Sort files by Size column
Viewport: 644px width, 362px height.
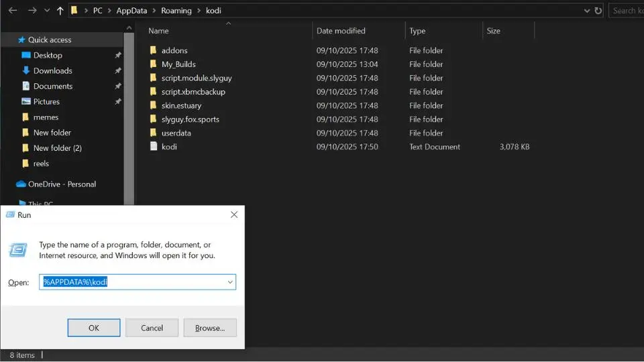(493, 31)
